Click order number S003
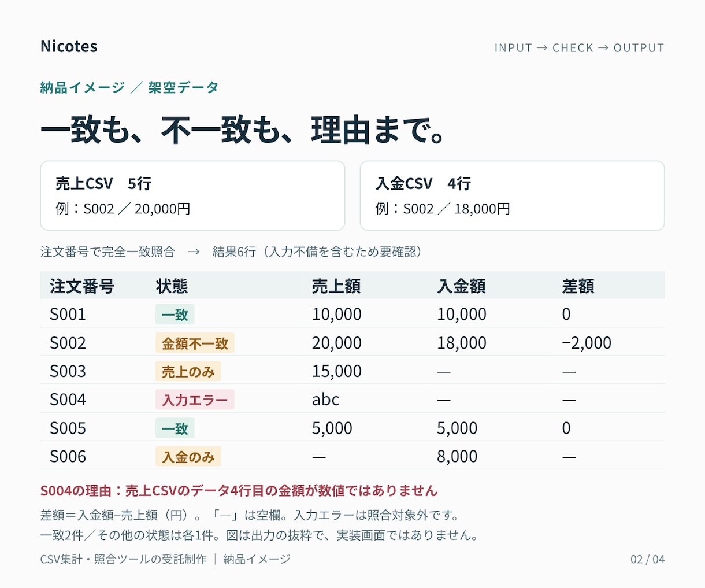The width and height of the screenshot is (705, 588). pyautogui.click(x=68, y=371)
